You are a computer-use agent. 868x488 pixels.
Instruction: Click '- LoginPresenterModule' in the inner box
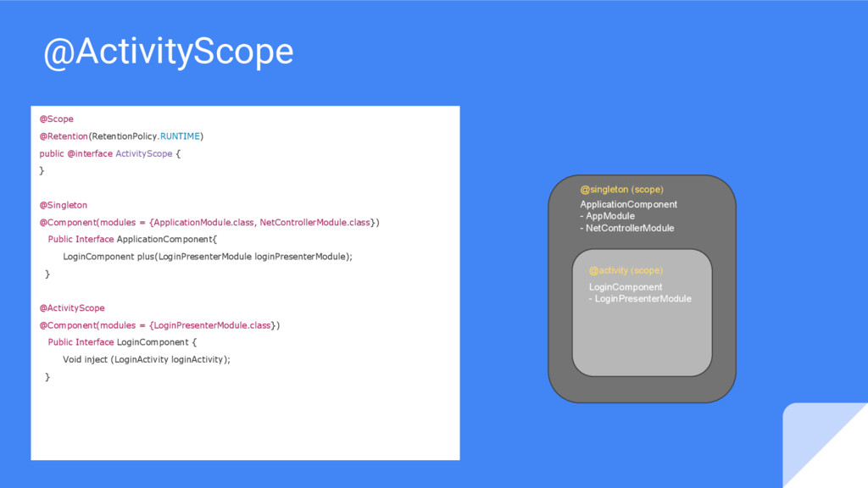tap(640, 299)
